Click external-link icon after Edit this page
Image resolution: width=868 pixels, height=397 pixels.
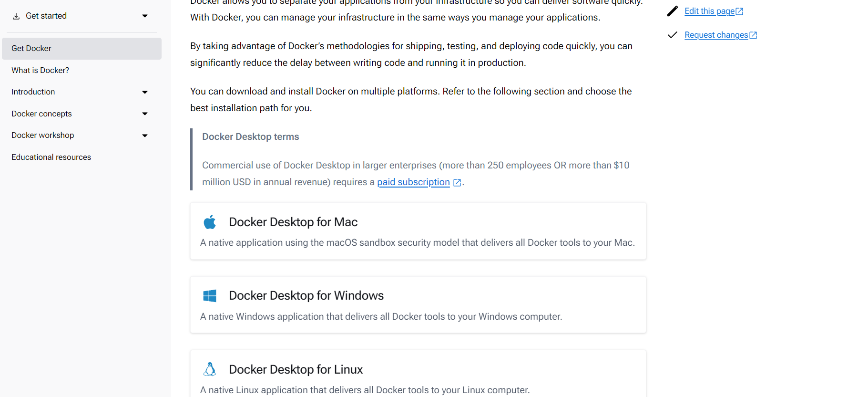[x=739, y=11]
